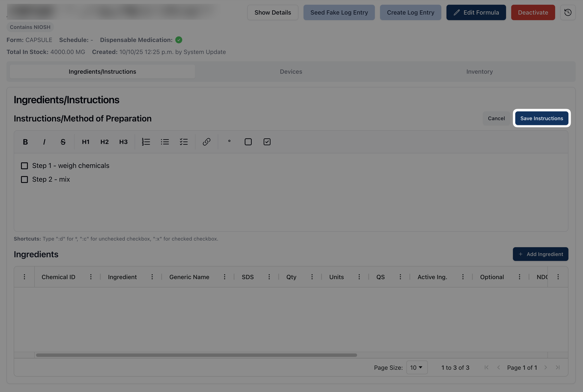Insert a checked checkbox symbol
This screenshot has height=392, width=583.
click(x=267, y=142)
